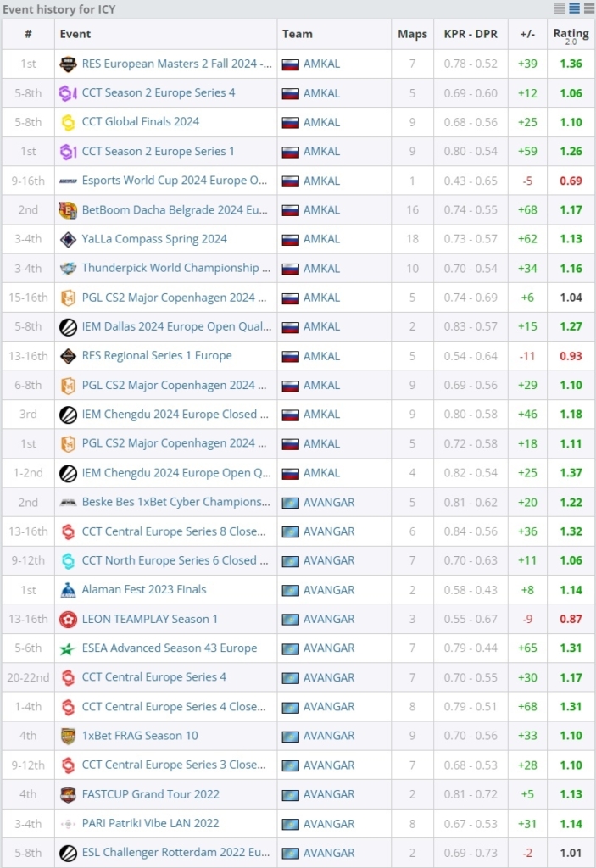Open AVANGAR team in Alaman Fest row

click(x=328, y=590)
